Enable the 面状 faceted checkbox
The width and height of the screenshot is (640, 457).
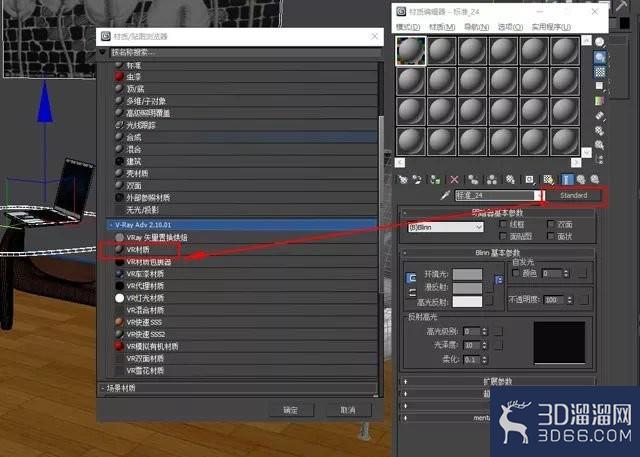551,236
